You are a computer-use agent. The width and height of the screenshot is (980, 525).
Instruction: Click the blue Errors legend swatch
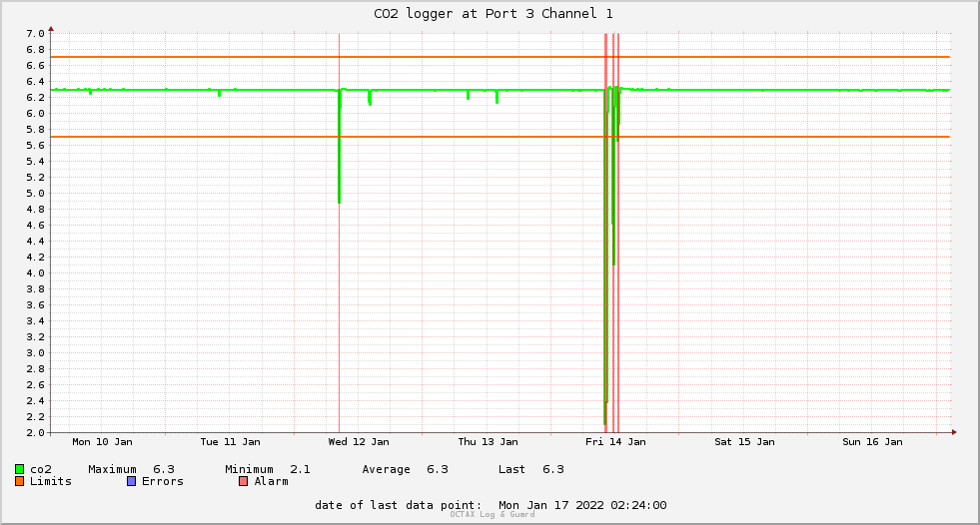tap(131, 481)
